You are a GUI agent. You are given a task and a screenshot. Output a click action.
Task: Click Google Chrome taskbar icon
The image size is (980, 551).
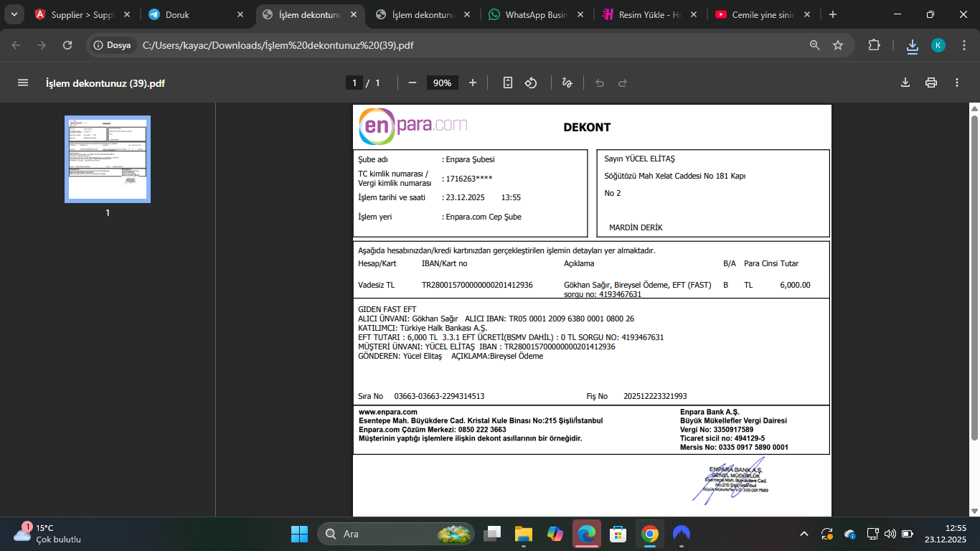[x=650, y=534]
